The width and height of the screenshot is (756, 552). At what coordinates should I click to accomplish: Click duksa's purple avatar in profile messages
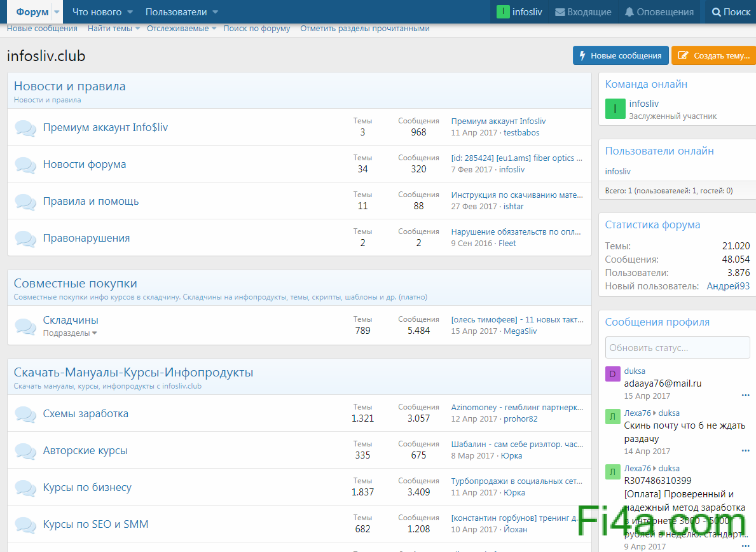click(x=612, y=374)
